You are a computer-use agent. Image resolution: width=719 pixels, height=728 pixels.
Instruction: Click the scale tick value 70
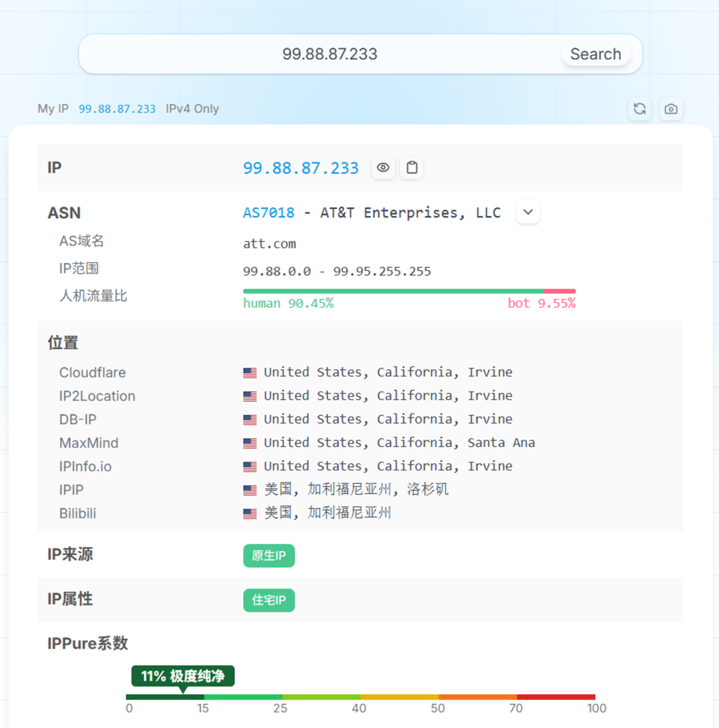tap(516, 709)
